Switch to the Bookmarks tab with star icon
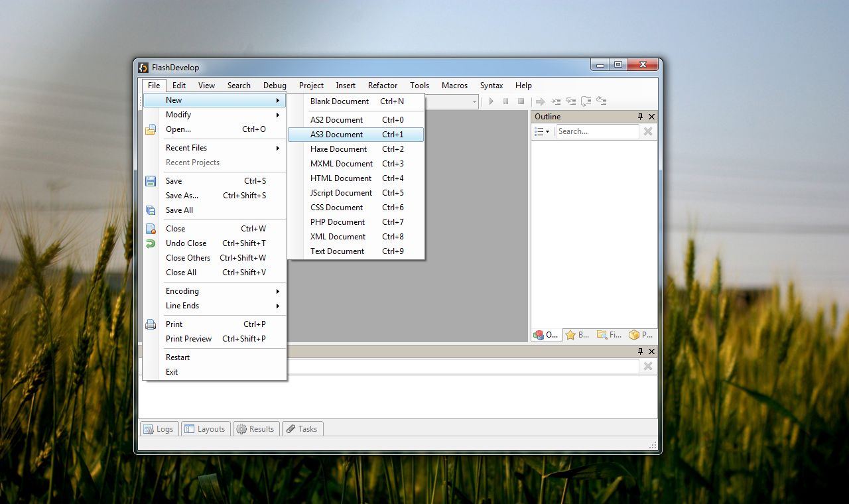The width and height of the screenshot is (849, 504). pyautogui.click(x=577, y=335)
